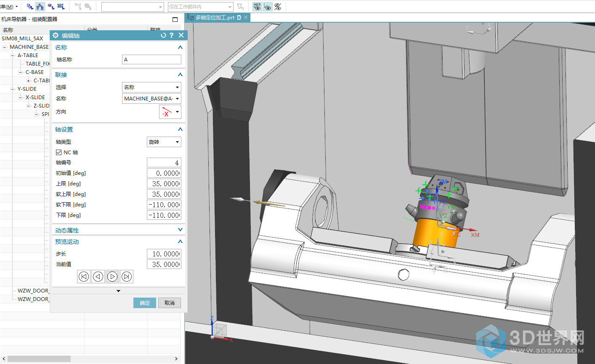
Task: Click the 当前值 current value field
Action: pyautogui.click(x=164, y=264)
